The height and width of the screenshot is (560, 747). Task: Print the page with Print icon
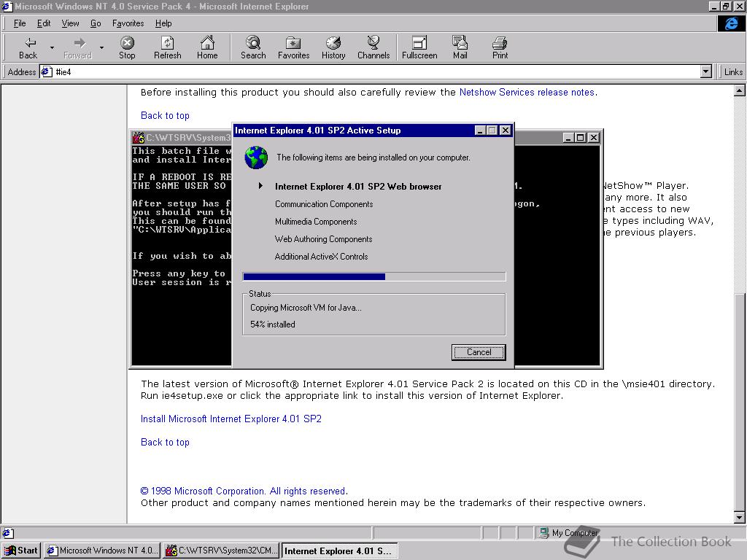(500, 47)
